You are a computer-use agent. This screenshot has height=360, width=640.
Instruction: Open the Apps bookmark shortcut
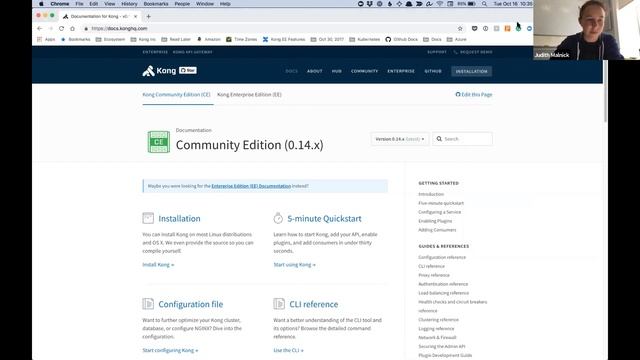(x=46, y=40)
